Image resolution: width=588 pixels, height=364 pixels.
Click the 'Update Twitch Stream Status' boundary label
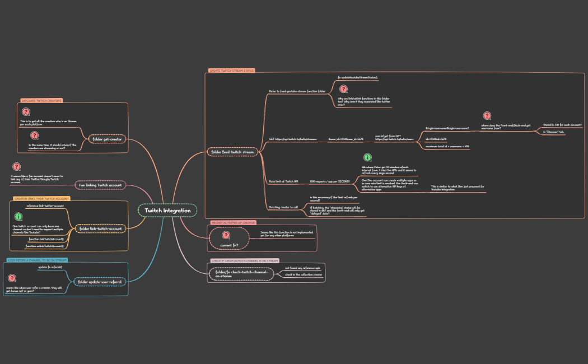pyautogui.click(x=232, y=71)
